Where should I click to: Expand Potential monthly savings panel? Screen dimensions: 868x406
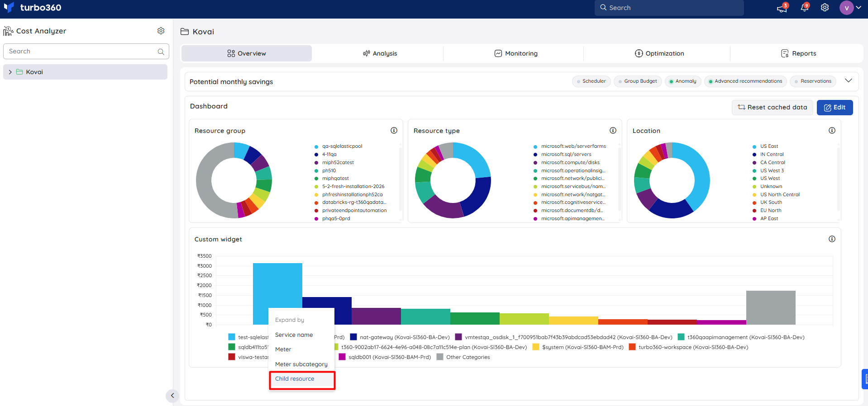tap(849, 81)
